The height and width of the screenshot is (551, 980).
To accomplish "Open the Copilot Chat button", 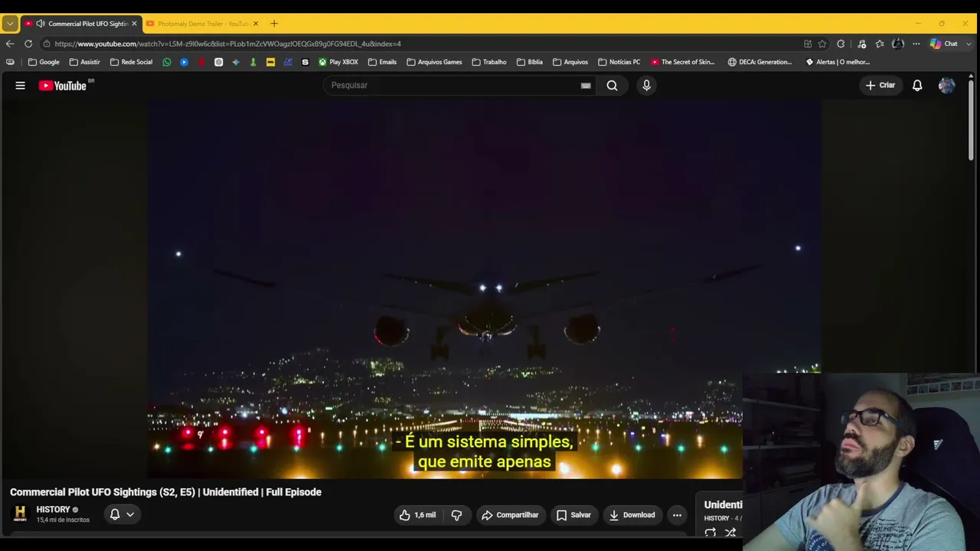I will (944, 44).
